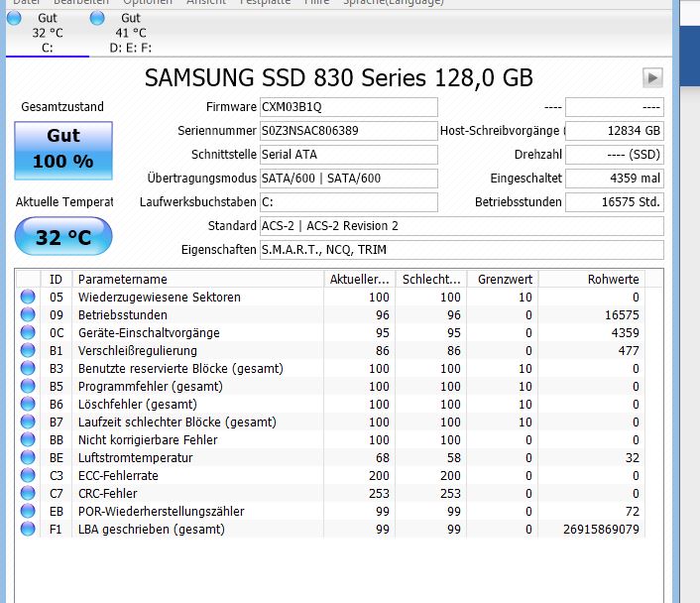Screen dimensions: 700x603
Task: Click raw value 477 in Verschleißregulierung row
Action: tap(629, 351)
